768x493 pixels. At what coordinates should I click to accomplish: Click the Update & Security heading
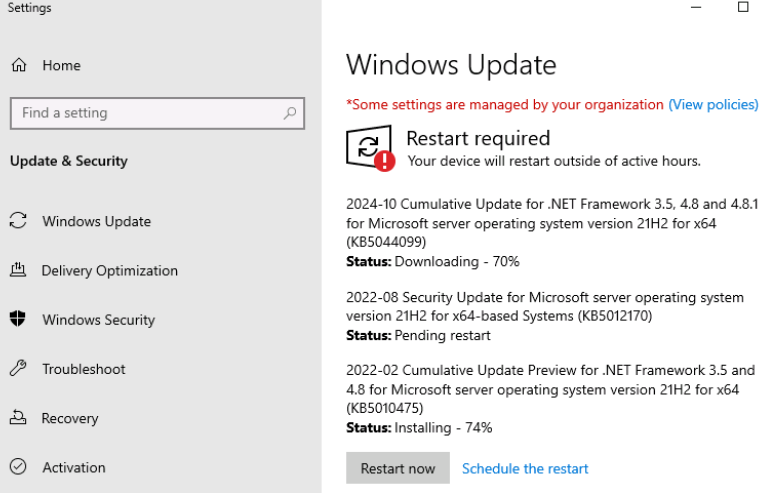[x=69, y=161]
